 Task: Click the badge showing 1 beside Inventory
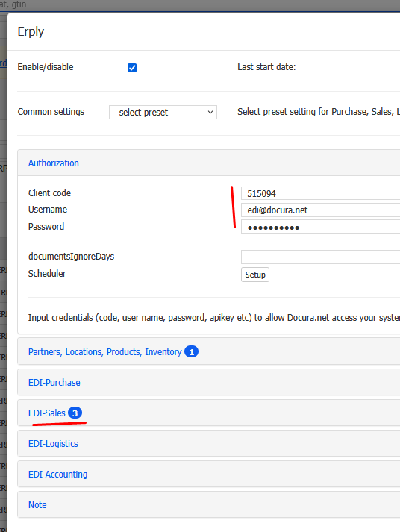click(x=191, y=352)
